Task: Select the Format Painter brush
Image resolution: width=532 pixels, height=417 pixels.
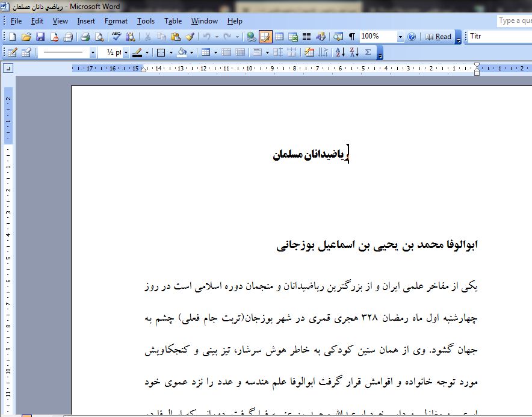Action: pyautogui.click(x=190, y=37)
